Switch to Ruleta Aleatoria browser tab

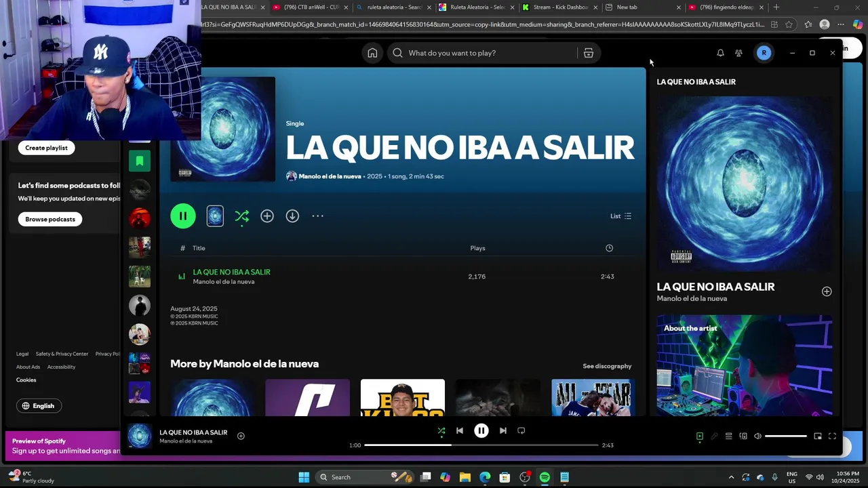coord(477,7)
